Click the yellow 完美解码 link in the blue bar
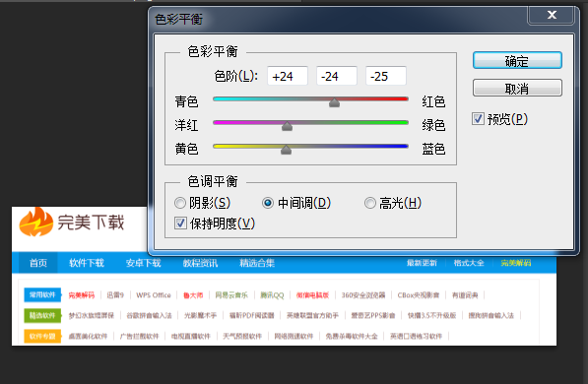 click(516, 263)
